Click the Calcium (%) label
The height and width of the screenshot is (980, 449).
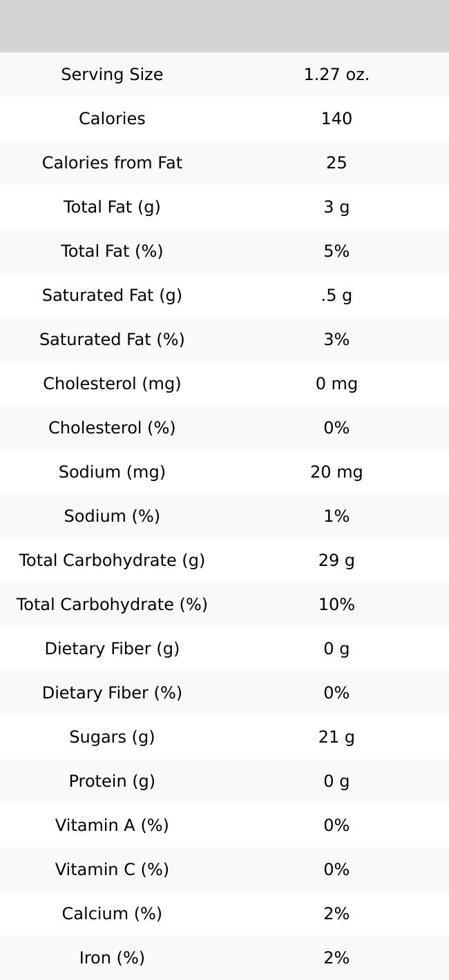(x=112, y=914)
